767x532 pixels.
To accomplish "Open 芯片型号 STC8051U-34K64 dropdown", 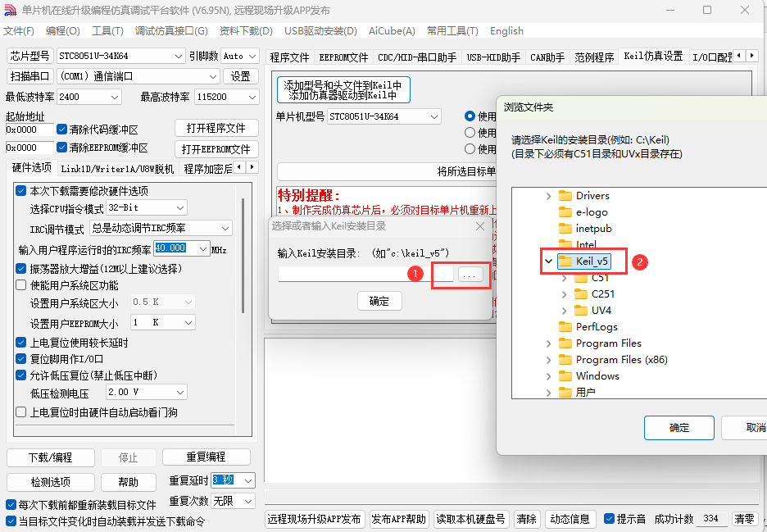I will pos(120,57).
